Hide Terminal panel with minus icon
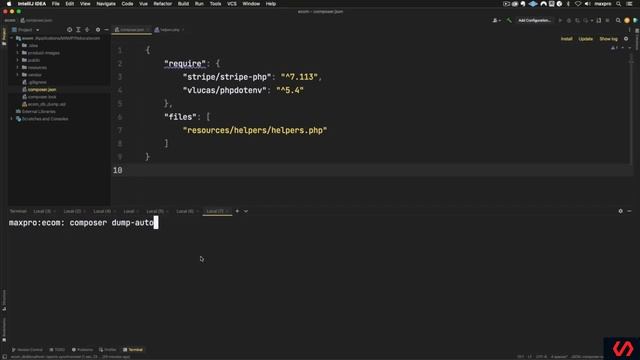This screenshot has width=640, height=360. tap(629, 211)
